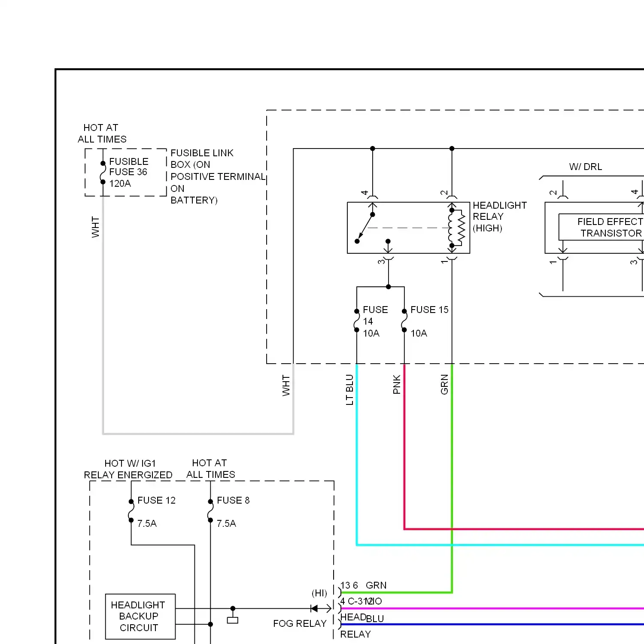
Task: Click the (HI) label
Action: coord(319,593)
